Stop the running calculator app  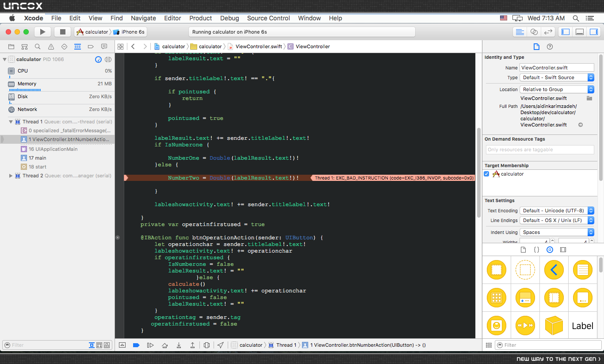point(62,32)
